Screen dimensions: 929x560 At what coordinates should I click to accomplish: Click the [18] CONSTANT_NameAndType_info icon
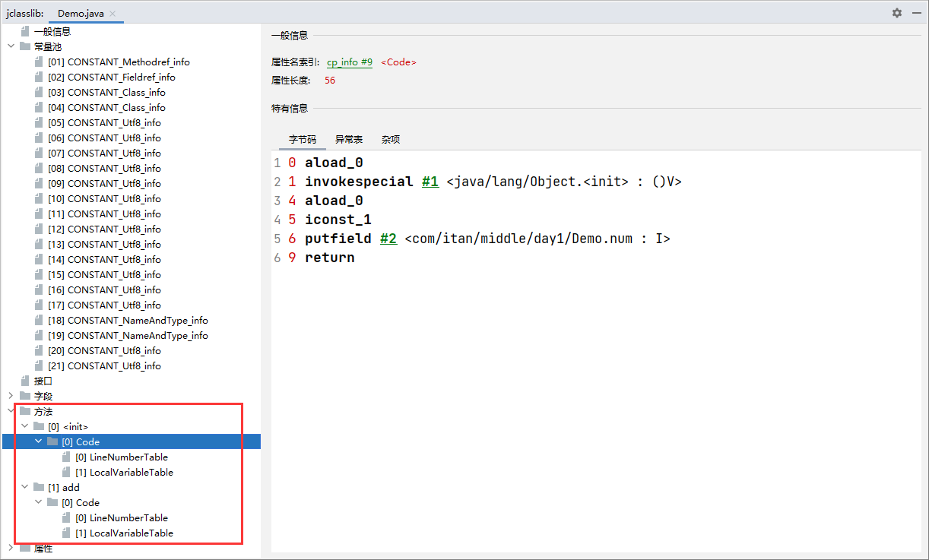coord(39,320)
